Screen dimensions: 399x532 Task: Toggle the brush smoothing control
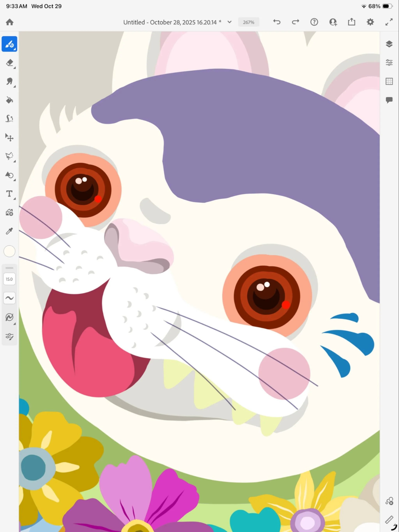[x=9, y=298]
